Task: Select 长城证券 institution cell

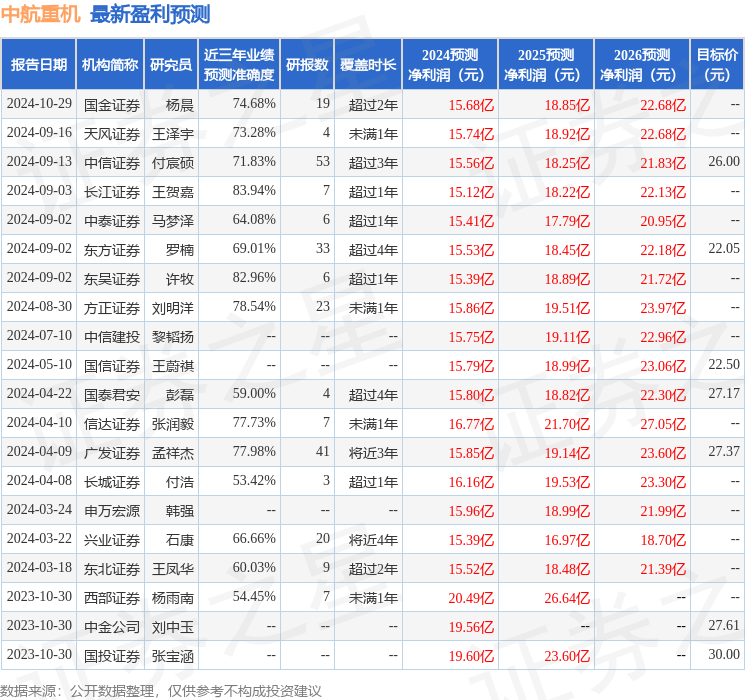Action: click(112, 482)
